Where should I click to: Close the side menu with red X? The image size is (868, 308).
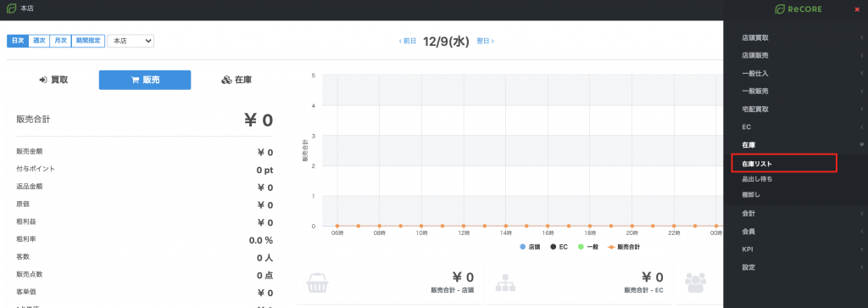coord(858,9)
